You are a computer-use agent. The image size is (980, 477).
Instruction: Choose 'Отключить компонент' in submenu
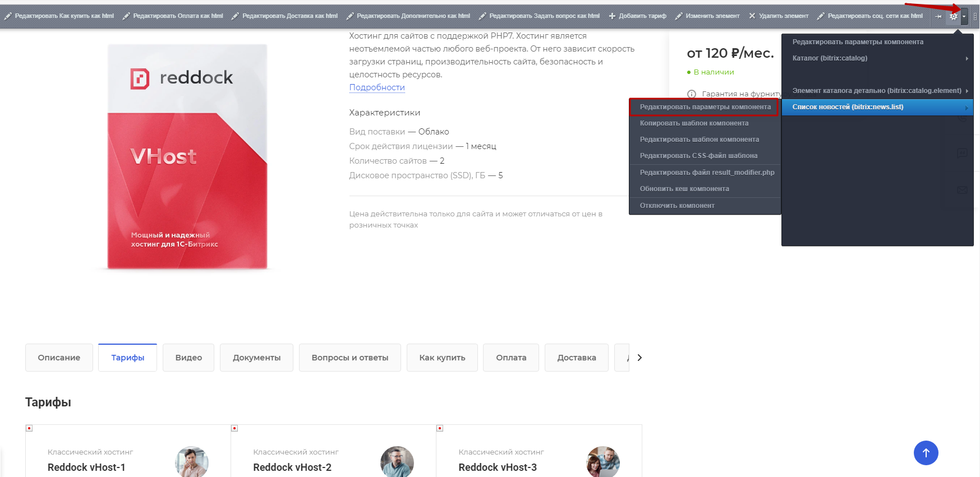click(705, 206)
